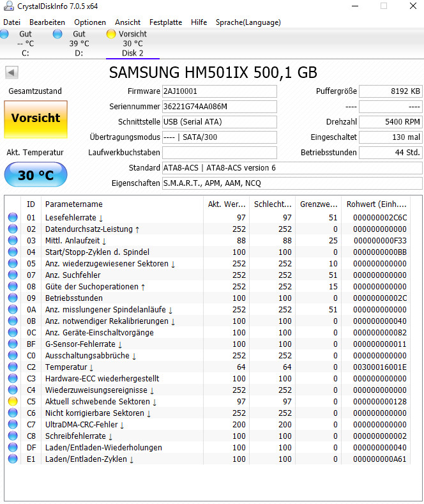Select the Disk 2 Vorsicht tab
The width and height of the screenshot is (424, 504).
pyautogui.click(x=133, y=43)
